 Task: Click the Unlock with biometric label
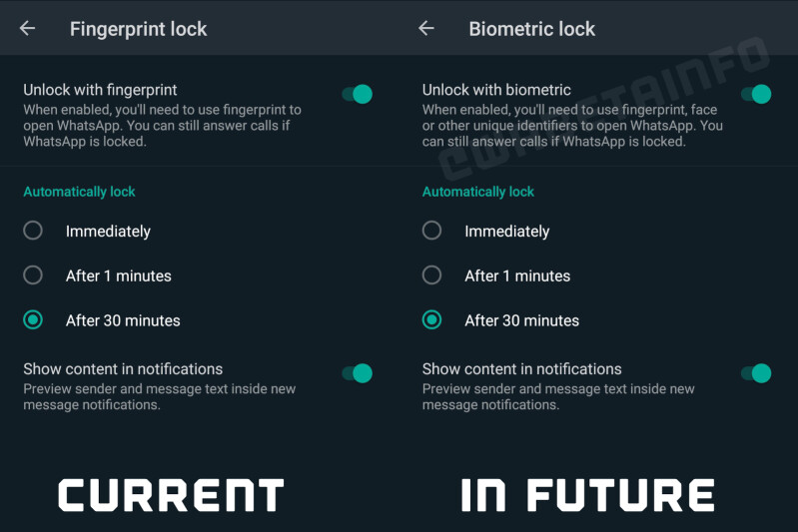(496, 90)
